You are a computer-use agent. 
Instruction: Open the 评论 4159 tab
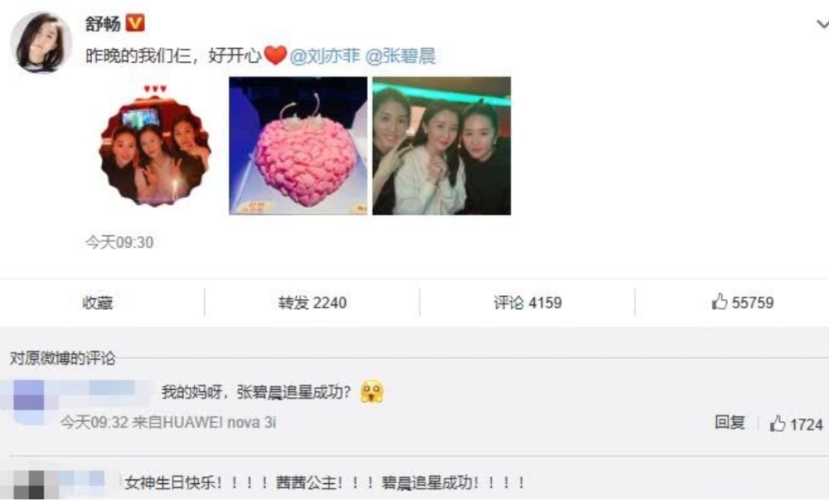point(527,303)
